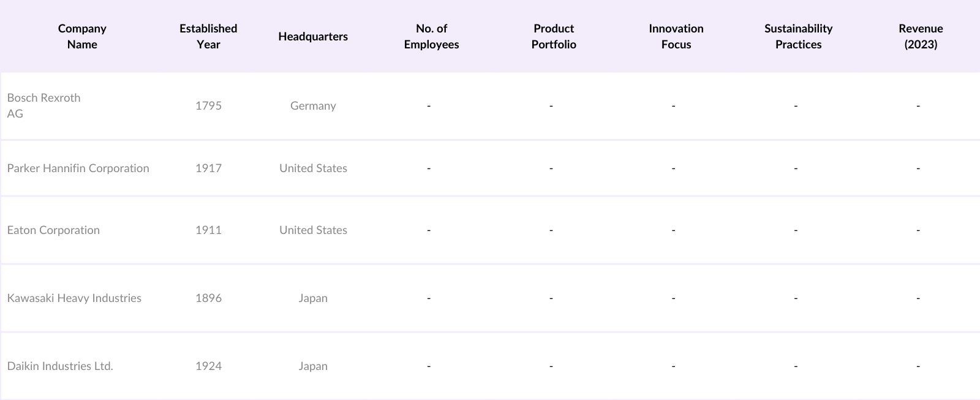Select the Eaton Corporation company name
Viewport: 980px width, 400px height.
pos(53,230)
